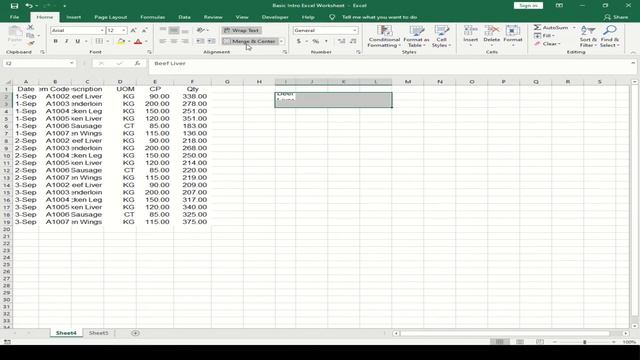The width and height of the screenshot is (640, 360).
Task: Click the Share button
Action: pos(616,17)
